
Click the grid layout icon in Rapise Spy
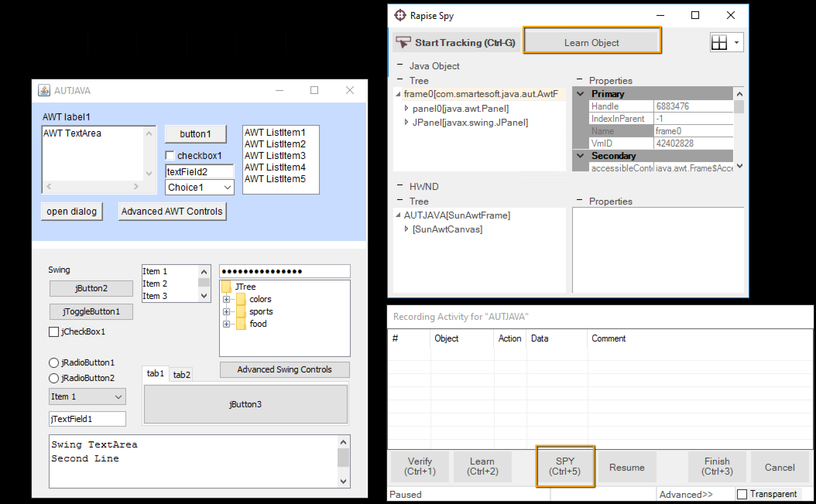[719, 43]
